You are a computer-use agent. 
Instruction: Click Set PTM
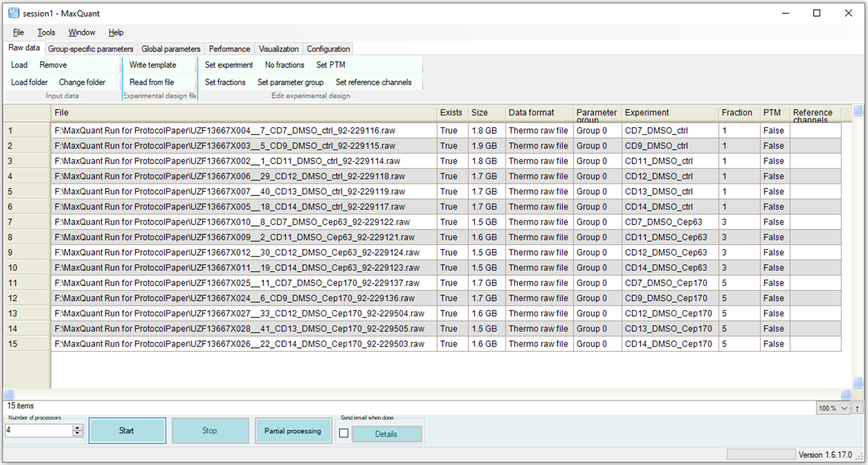331,65
